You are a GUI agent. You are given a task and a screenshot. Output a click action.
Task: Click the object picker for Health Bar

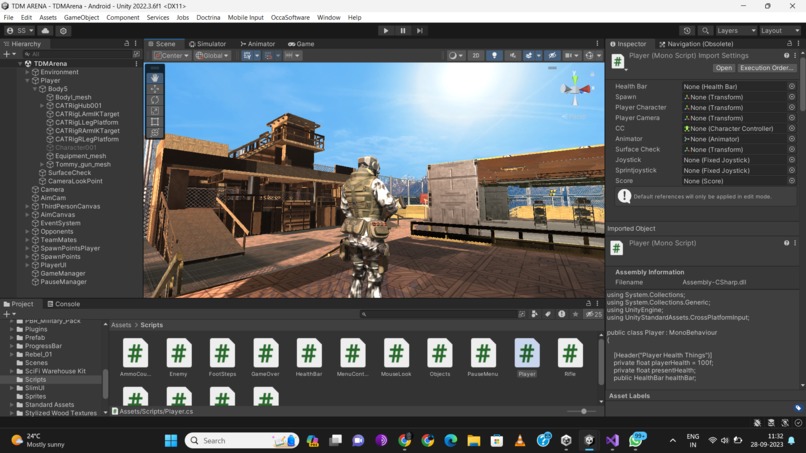point(792,86)
